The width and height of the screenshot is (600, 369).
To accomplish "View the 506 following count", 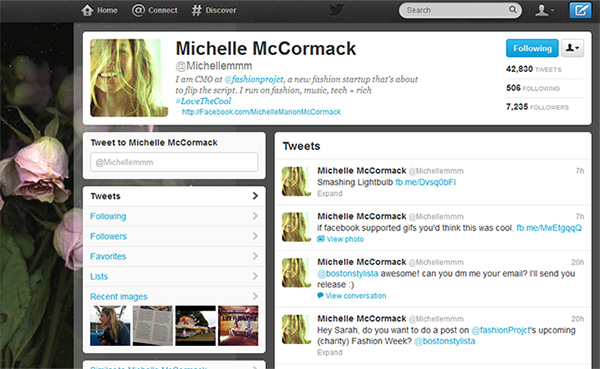I will (533, 88).
